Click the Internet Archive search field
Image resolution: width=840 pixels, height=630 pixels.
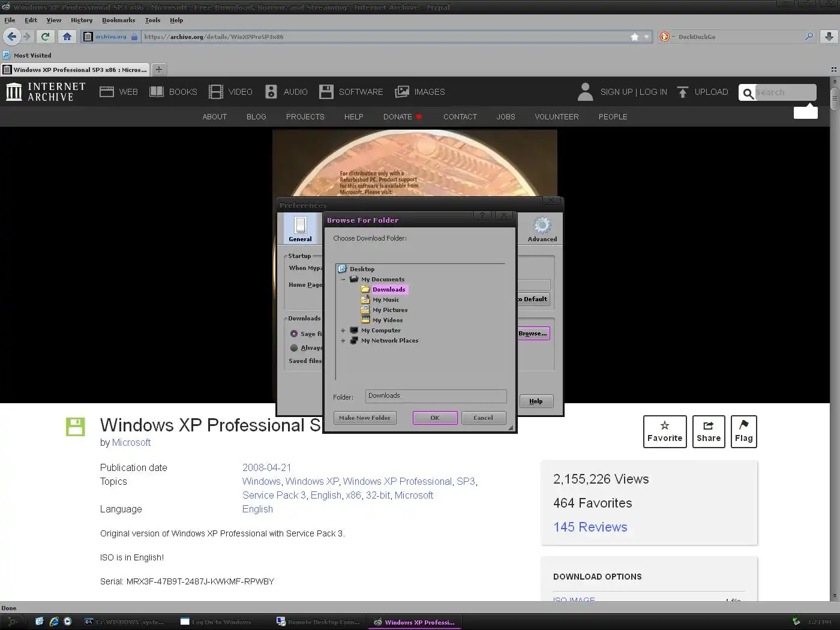(785, 92)
